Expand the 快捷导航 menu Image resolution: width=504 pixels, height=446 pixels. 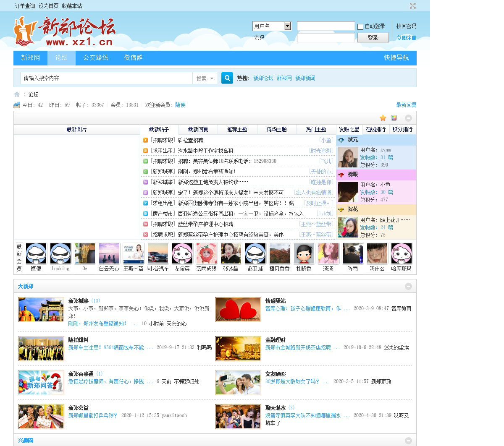396,58
